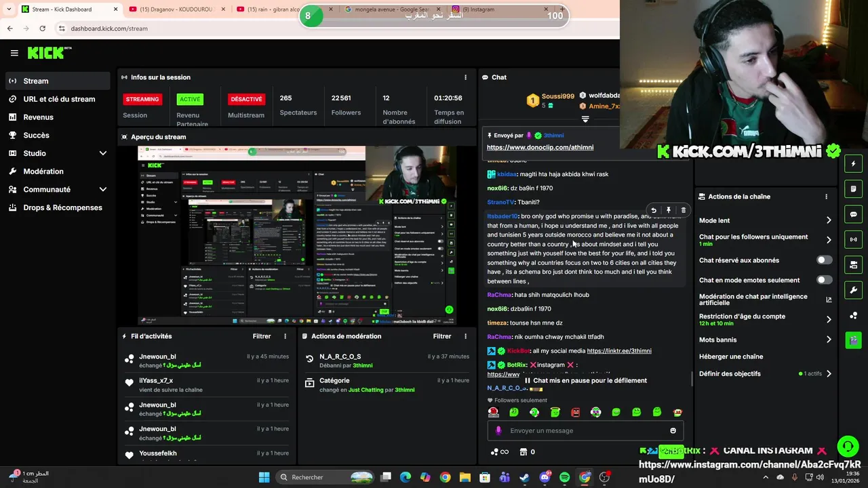Click the stream preview thumbnail
This screenshot has width=868, height=488.
(297, 235)
